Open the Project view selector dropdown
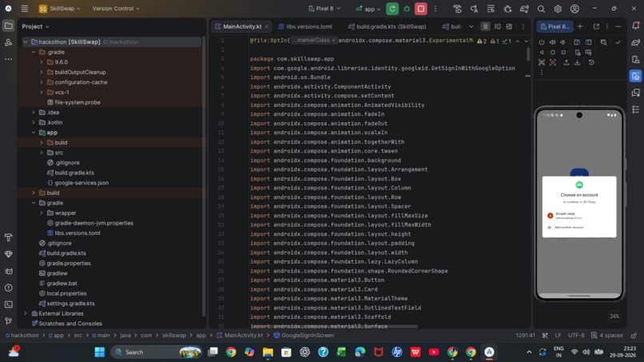This screenshot has height=362, width=644. coord(35,26)
